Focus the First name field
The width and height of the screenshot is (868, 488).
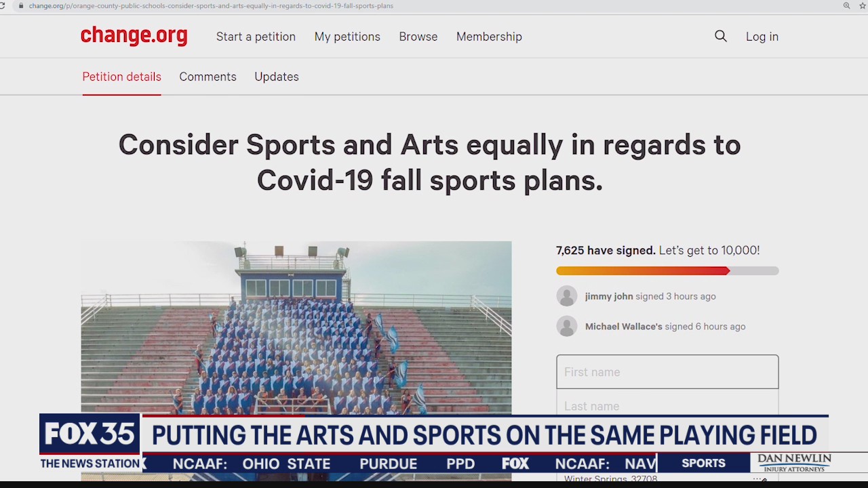[667, 371]
